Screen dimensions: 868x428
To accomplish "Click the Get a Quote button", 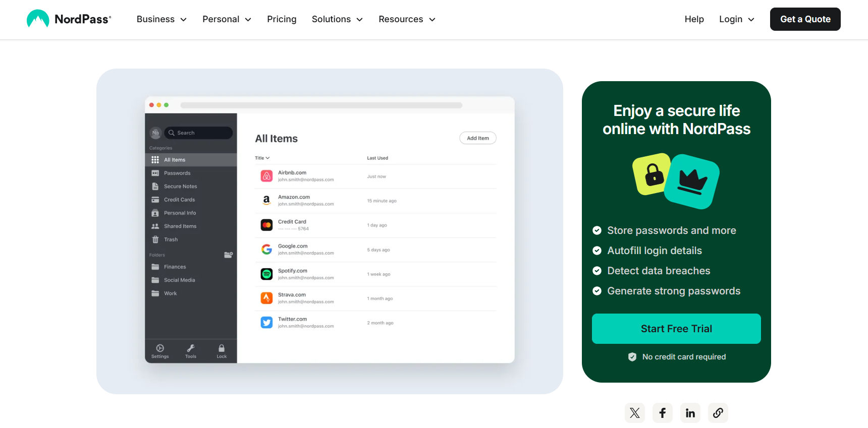I will 805,19.
